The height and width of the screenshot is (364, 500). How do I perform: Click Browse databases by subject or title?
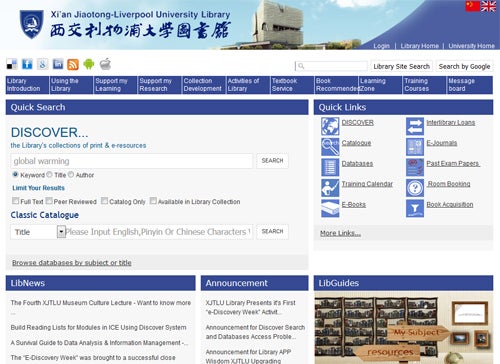tap(72, 263)
